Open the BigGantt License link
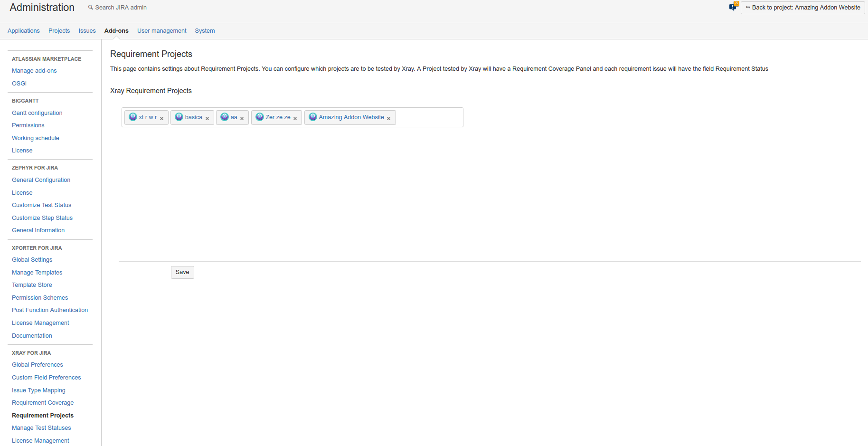 (x=22, y=151)
